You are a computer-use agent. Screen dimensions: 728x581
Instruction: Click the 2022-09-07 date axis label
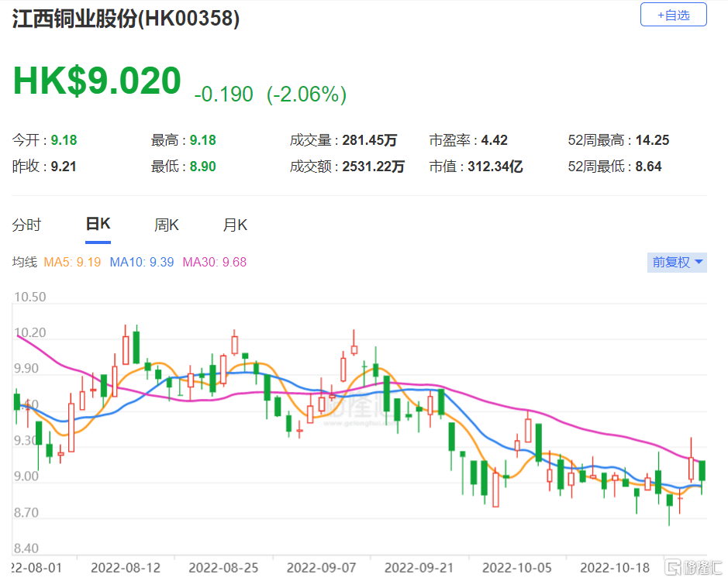pyautogui.click(x=321, y=568)
